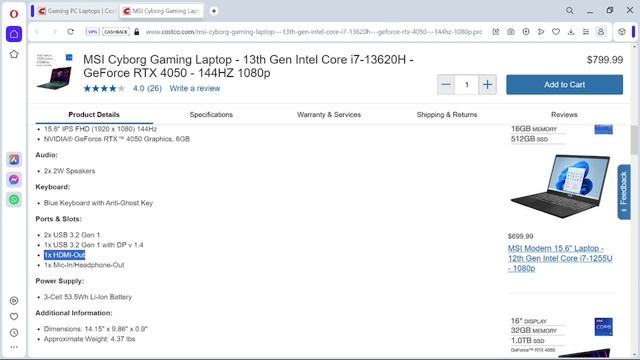640x360 pixels.
Task: Click the site security padlock icon
Action: point(137,32)
